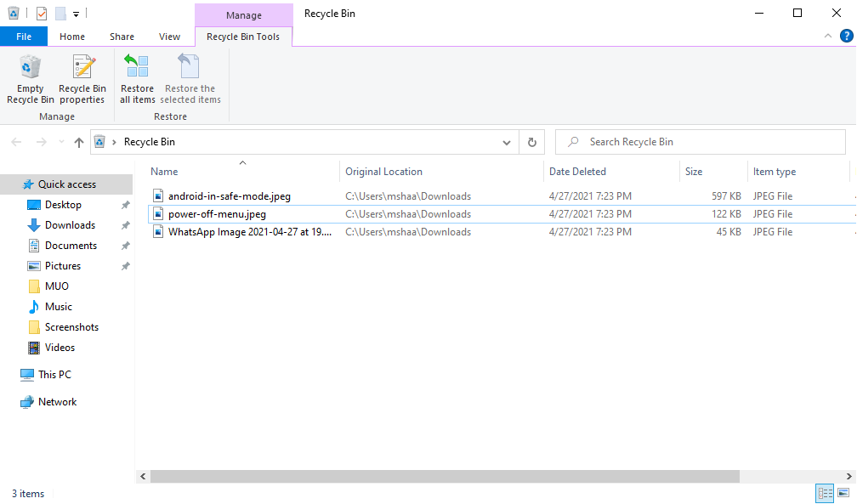Expand the address bar history dropdown
Screen dimensions: 857x504
pyautogui.click(x=507, y=142)
